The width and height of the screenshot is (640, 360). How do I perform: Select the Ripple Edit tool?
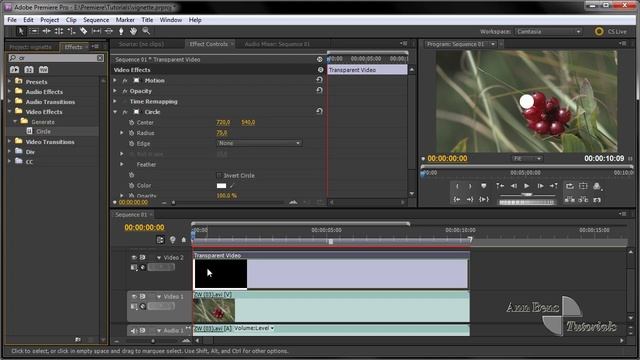coord(47,31)
